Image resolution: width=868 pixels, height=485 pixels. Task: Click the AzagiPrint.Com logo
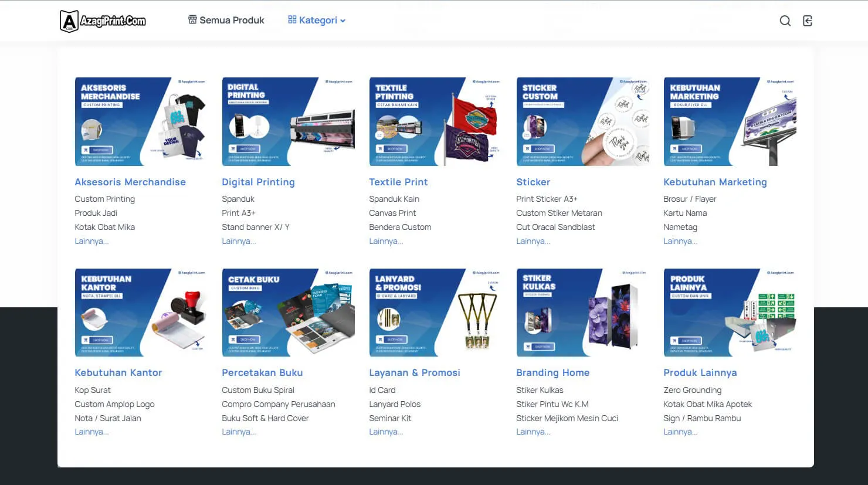(103, 21)
